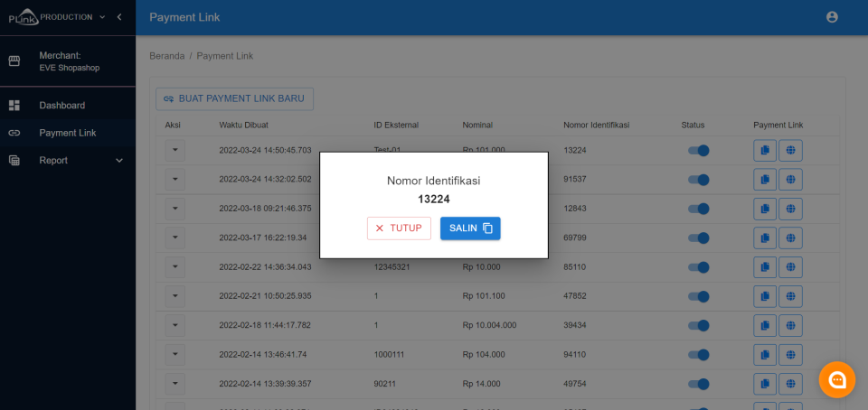Image resolution: width=868 pixels, height=410 pixels.
Task: Open Aksi dropdown for 2022-03-18 09:21:46.375 row
Action: click(x=175, y=209)
